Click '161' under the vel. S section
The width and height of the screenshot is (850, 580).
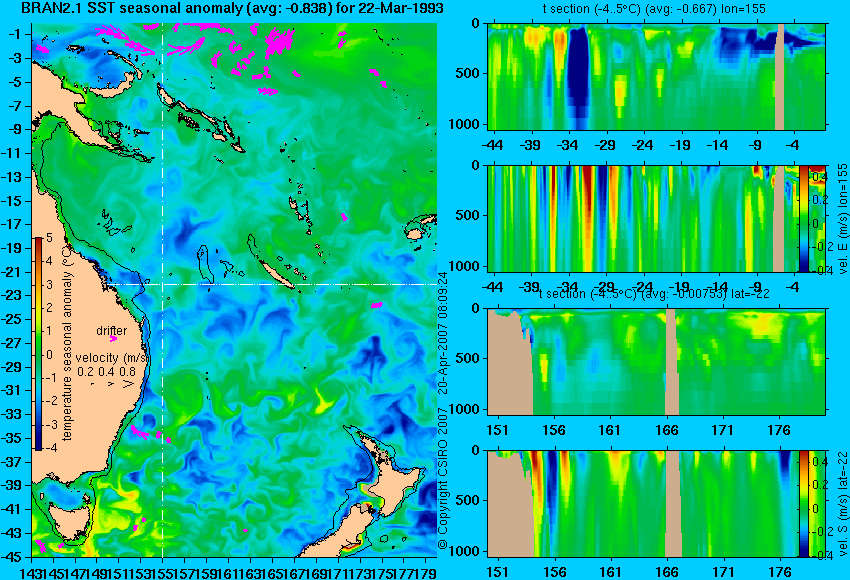tap(611, 572)
